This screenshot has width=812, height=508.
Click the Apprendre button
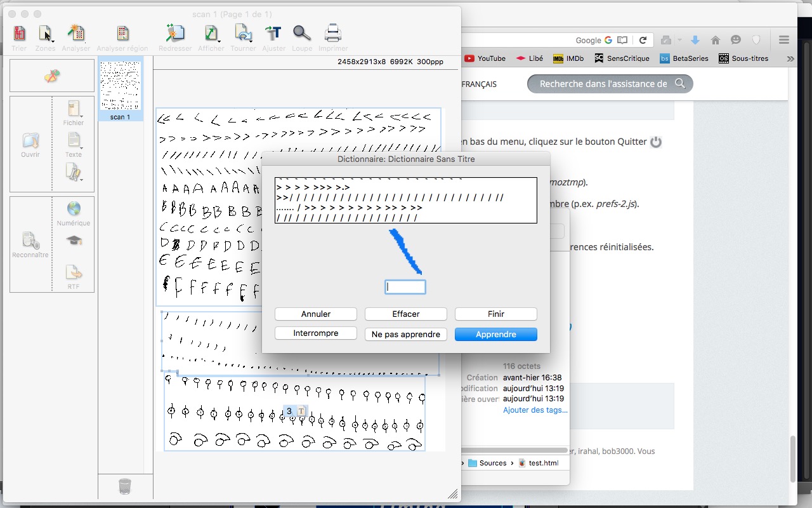(x=495, y=334)
